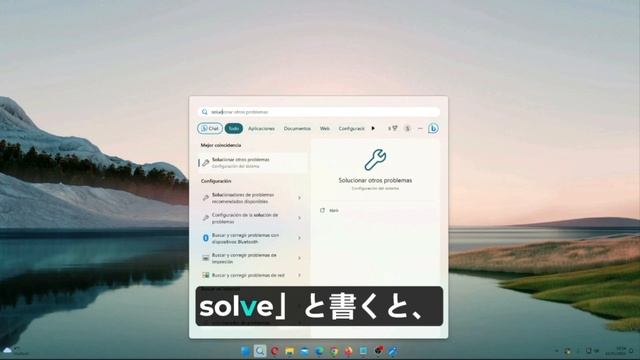Switch to the Documentos filter tab
Viewport: 640px width, 360px height.
pyautogui.click(x=297, y=129)
